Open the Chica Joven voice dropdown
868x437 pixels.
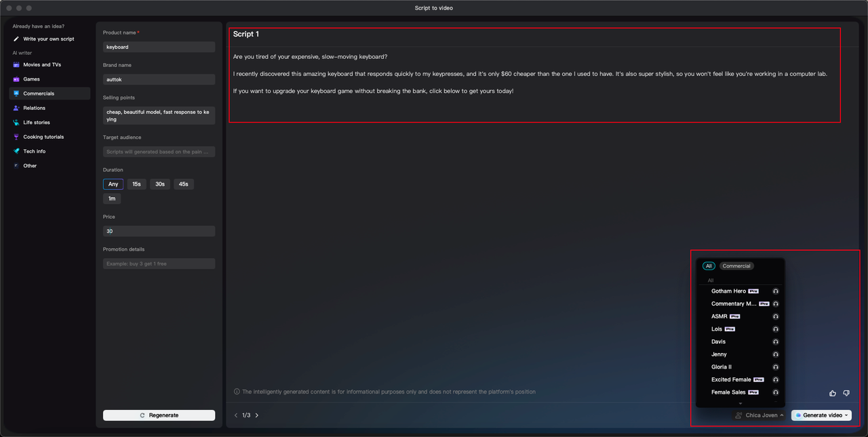click(759, 415)
